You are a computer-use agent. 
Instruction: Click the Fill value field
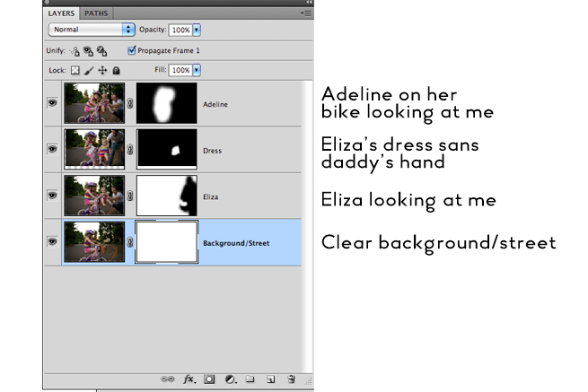[180, 70]
